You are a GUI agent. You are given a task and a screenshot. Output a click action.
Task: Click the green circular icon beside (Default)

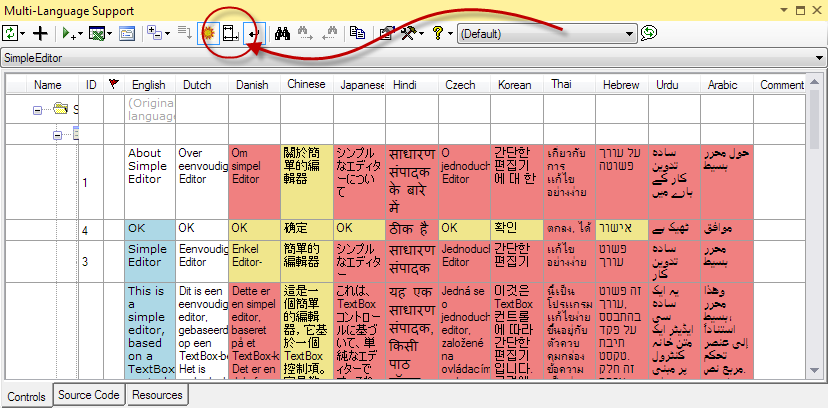[649, 33]
